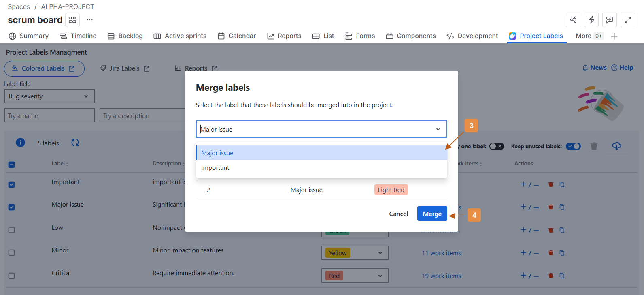The image size is (644, 295).
Task: Click the Try a name input field
Action: pyautogui.click(x=49, y=115)
